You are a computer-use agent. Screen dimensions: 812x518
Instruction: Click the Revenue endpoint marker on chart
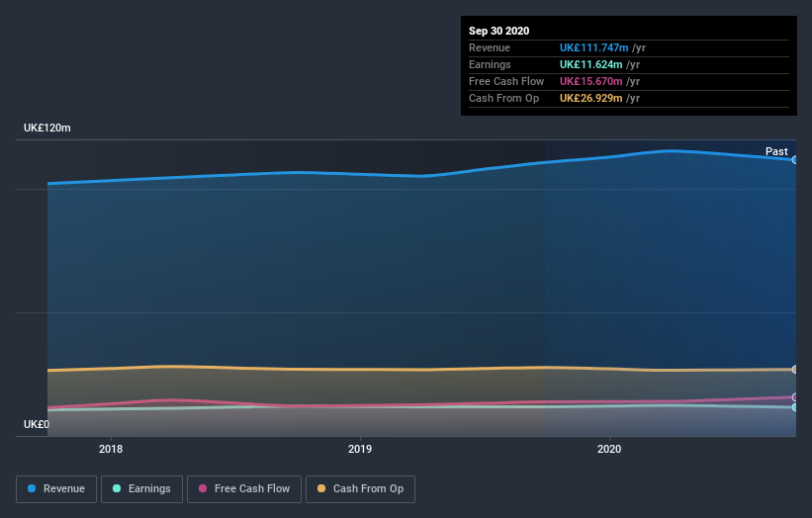pyautogui.click(x=795, y=160)
